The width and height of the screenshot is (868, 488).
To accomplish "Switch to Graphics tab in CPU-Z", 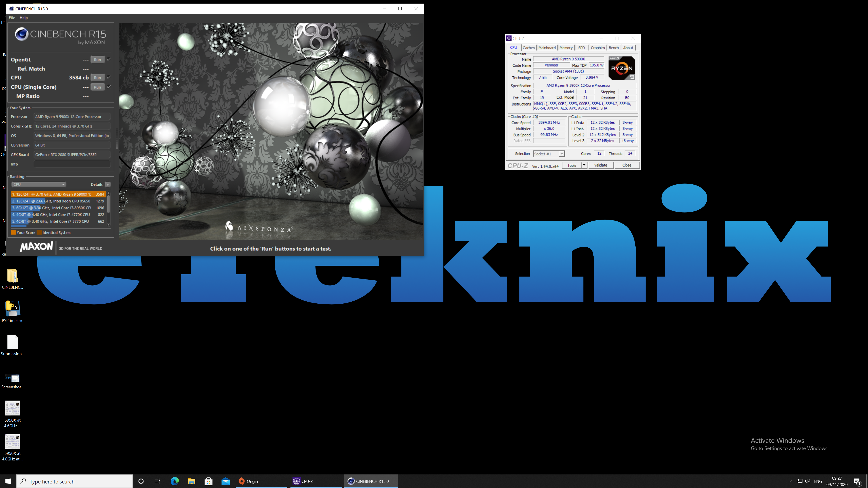I will [x=598, y=48].
